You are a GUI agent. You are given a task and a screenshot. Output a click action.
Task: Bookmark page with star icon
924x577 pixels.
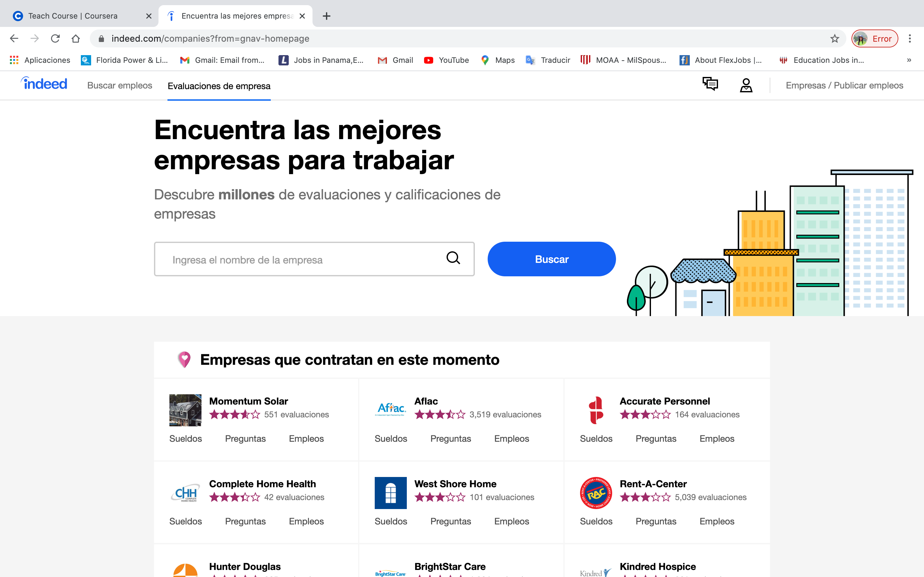point(835,38)
